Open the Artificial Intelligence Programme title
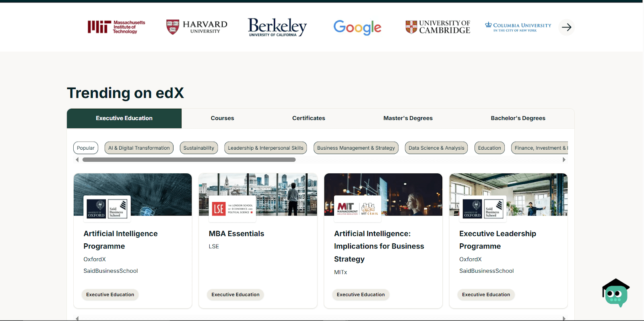This screenshot has width=644, height=321. 121,240
